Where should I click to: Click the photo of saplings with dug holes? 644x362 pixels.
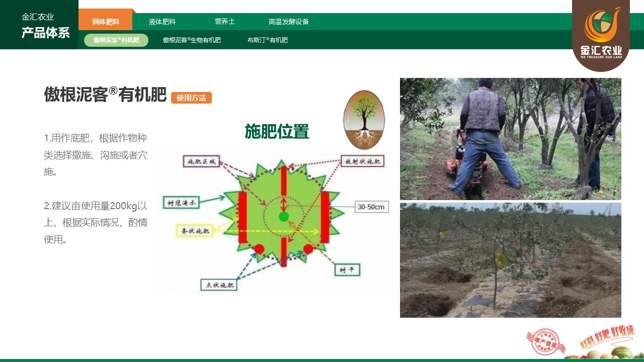[511, 260]
